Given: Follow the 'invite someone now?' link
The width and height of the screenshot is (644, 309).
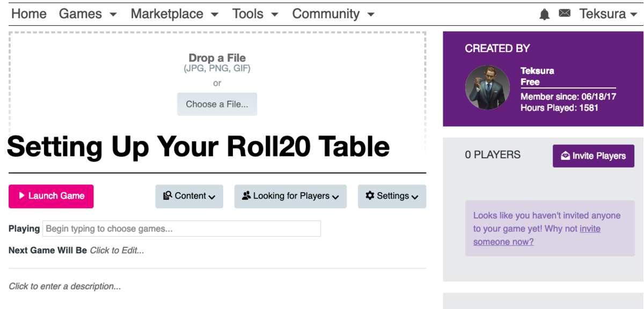Looking at the screenshot, I should point(503,241).
